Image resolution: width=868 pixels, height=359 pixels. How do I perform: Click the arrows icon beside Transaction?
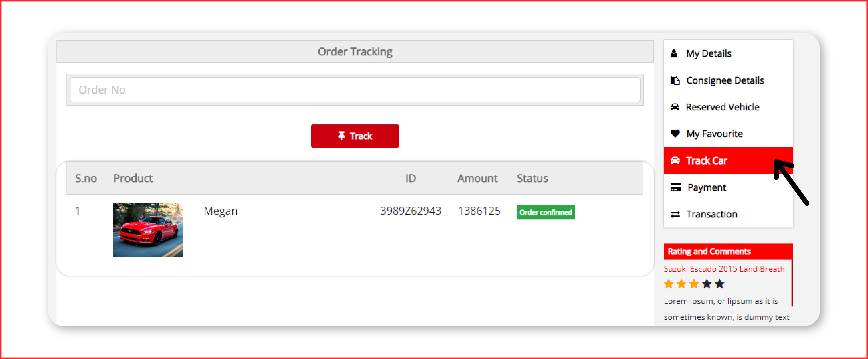(675, 214)
